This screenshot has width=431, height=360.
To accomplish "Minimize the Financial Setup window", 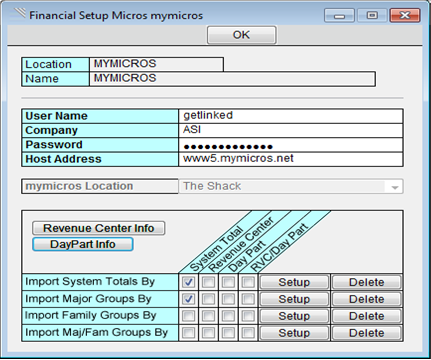I will [x=339, y=16].
